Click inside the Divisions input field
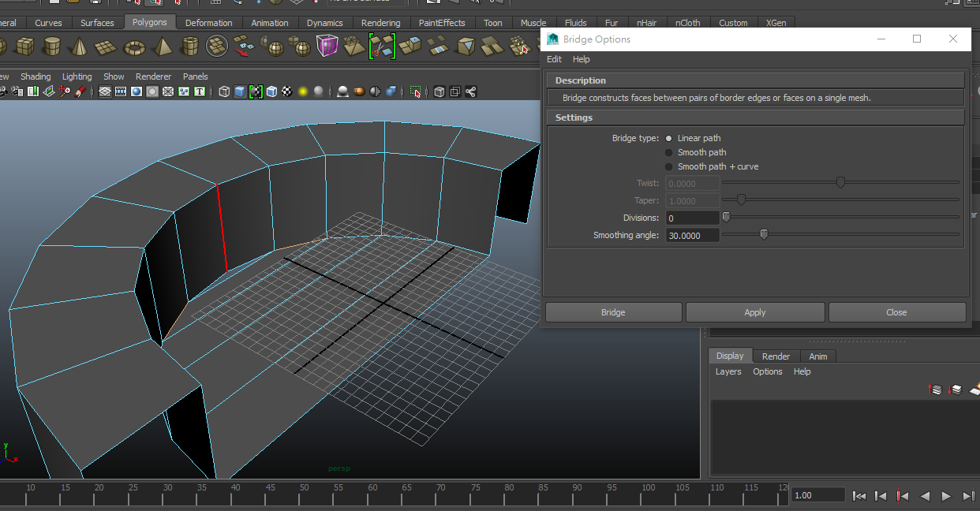Screen dimensions: 980x511 [691, 217]
